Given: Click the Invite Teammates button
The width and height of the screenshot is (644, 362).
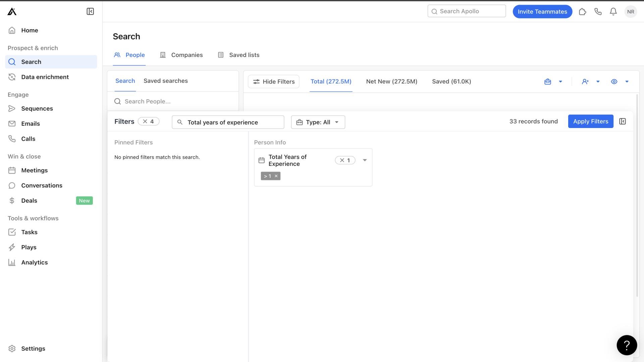Looking at the screenshot, I should point(542,11).
